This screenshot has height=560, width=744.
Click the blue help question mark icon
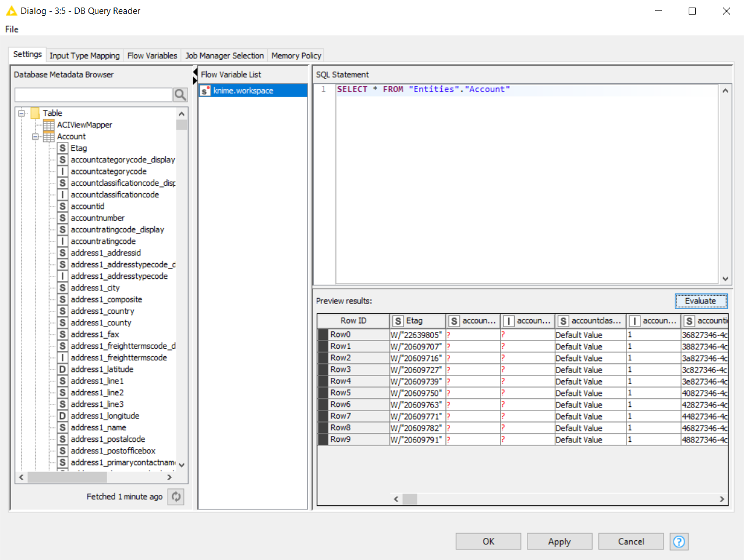tap(679, 541)
